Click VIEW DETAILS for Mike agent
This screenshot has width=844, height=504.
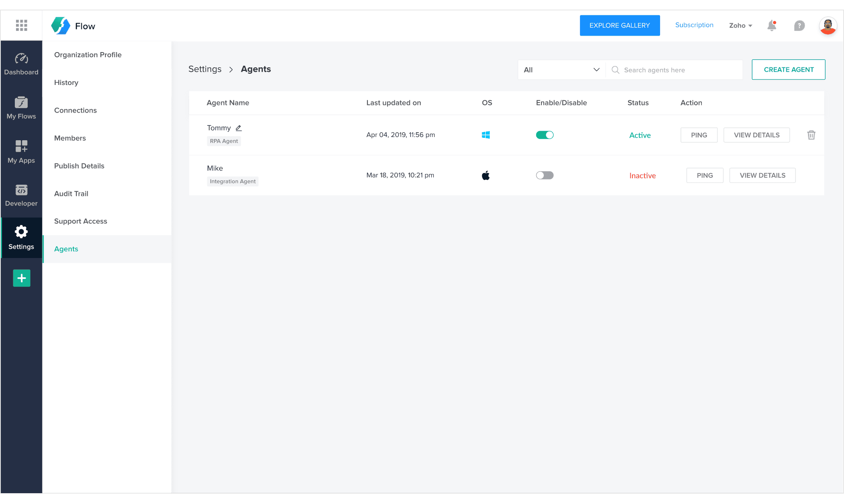pos(762,175)
